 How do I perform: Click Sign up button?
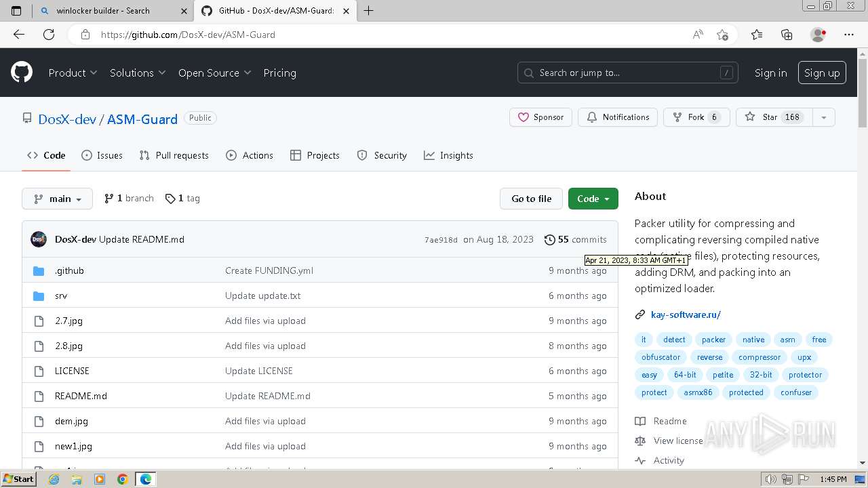(822, 73)
